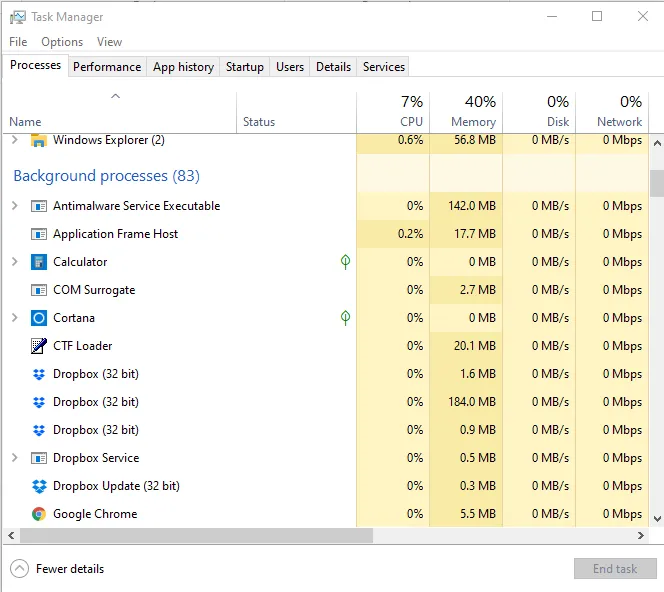Select the CTF Loader pen icon
The width and height of the screenshot is (664, 592).
pos(39,346)
